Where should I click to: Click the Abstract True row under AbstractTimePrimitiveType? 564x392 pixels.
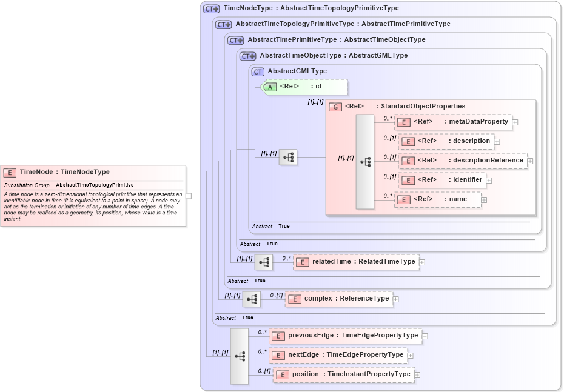246,281
